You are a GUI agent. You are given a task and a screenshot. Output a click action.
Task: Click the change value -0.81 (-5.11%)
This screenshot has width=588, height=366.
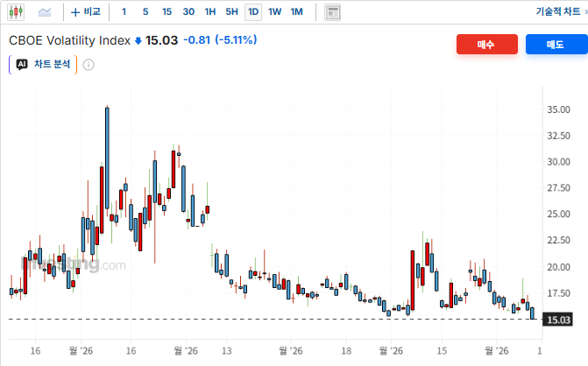(220, 39)
